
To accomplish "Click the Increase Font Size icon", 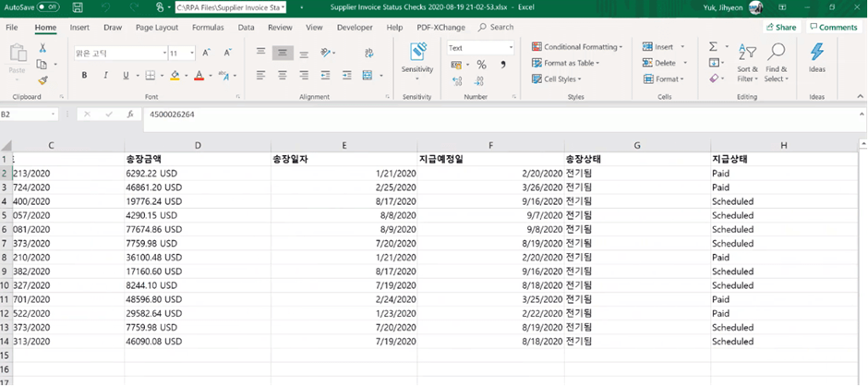I will click(206, 53).
